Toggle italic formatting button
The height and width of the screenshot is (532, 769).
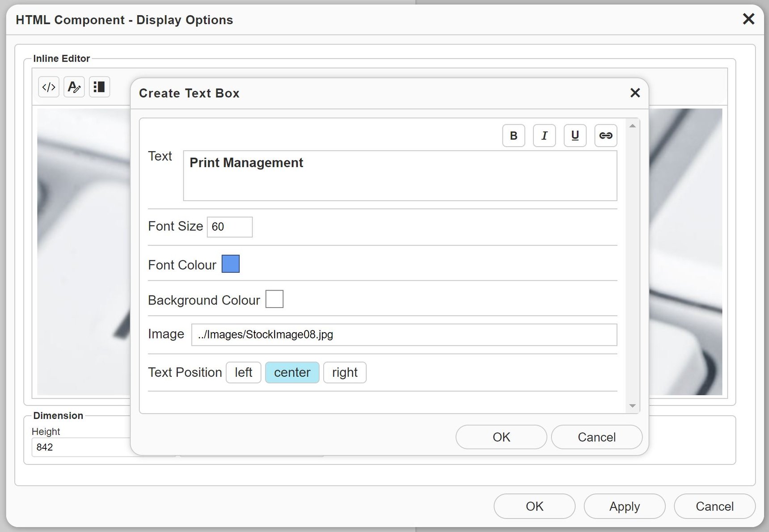[544, 135]
